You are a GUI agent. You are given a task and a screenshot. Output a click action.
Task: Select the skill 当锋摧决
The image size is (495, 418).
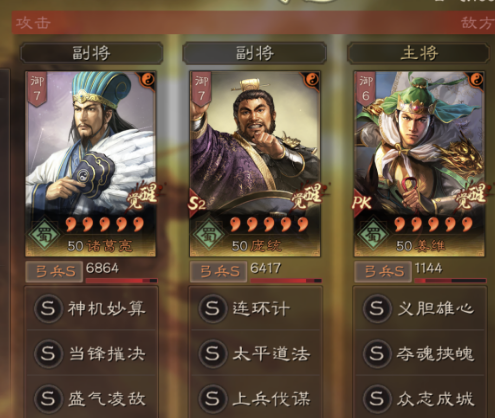(x=91, y=353)
